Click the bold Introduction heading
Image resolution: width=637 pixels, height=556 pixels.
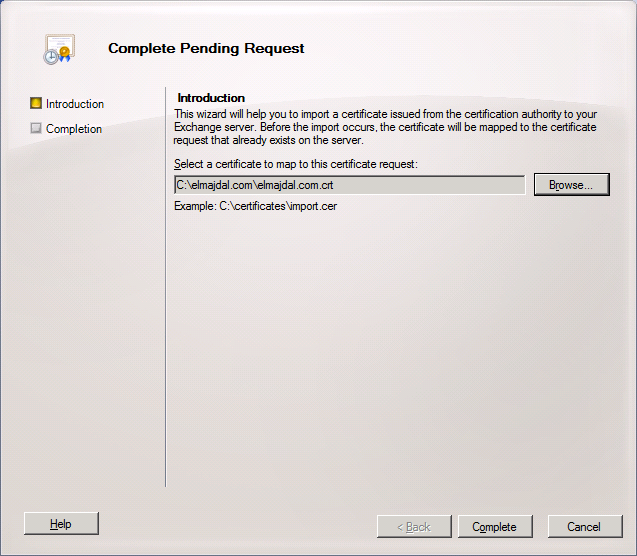point(211,98)
